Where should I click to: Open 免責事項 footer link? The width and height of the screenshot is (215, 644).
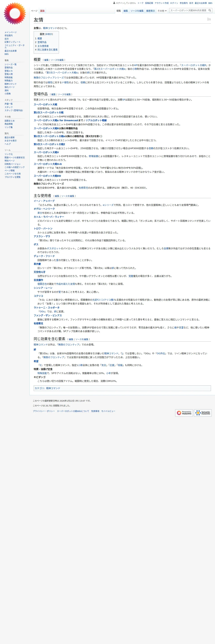[95, 411]
